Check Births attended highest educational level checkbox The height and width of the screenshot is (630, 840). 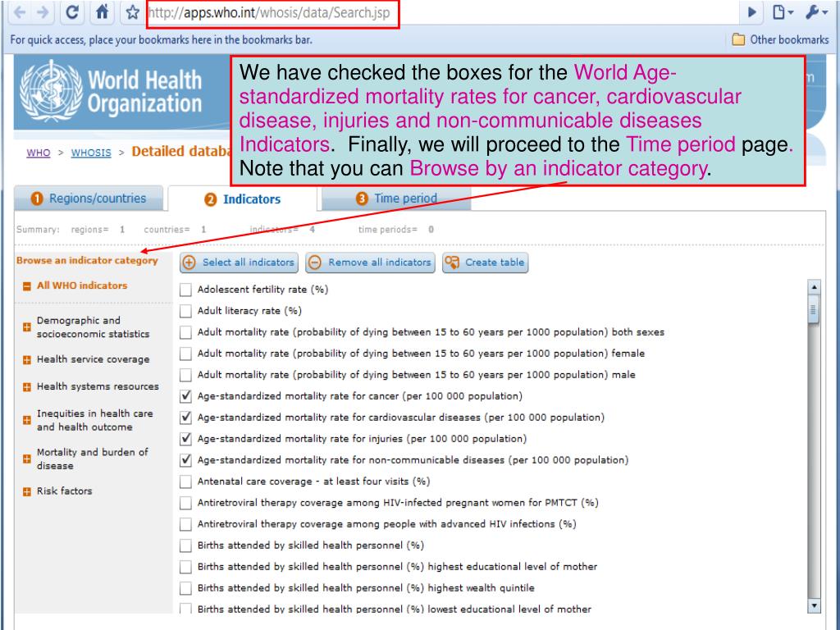click(x=185, y=568)
